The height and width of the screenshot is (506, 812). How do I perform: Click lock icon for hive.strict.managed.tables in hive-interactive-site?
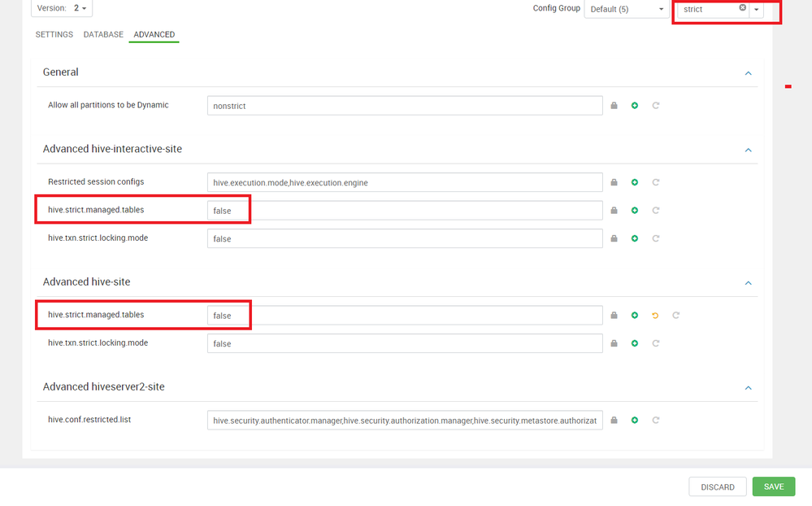614,211
